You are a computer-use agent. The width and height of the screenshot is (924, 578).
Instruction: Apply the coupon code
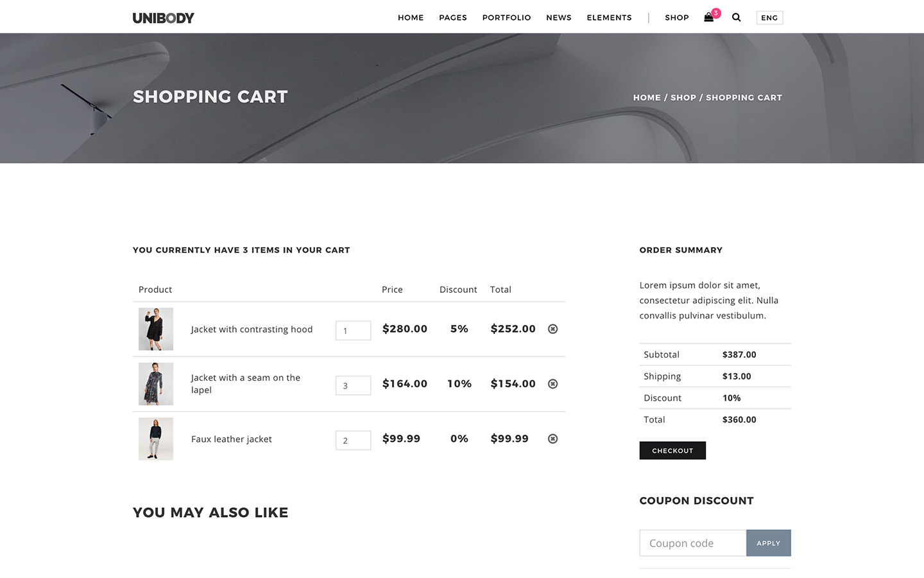coord(768,543)
